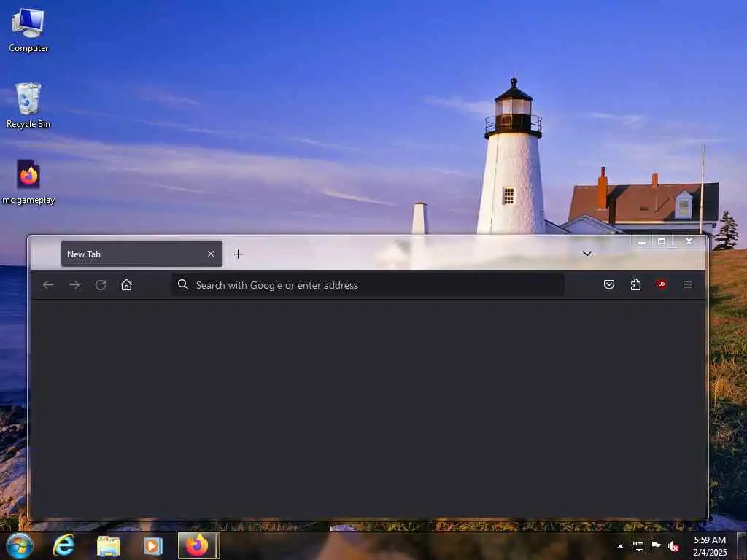The width and height of the screenshot is (747, 560).
Task: Click the network status tray icon
Action: (x=638, y=546)
